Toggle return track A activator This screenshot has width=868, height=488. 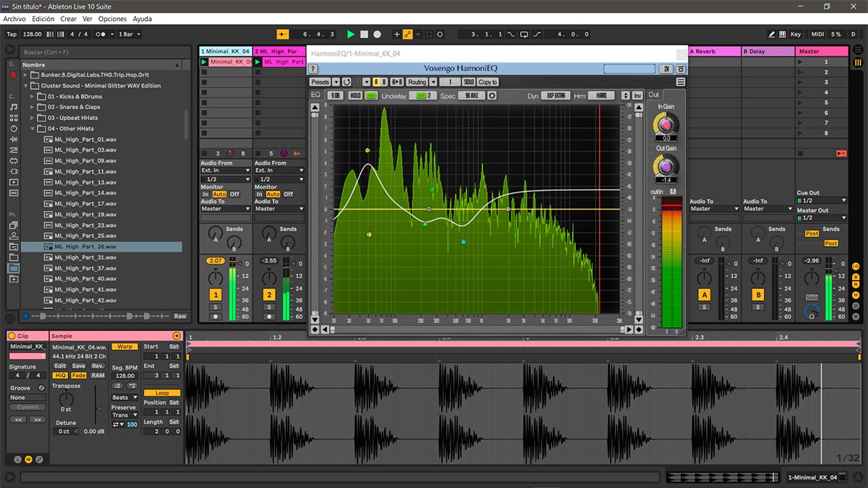(x=704, y=295)
